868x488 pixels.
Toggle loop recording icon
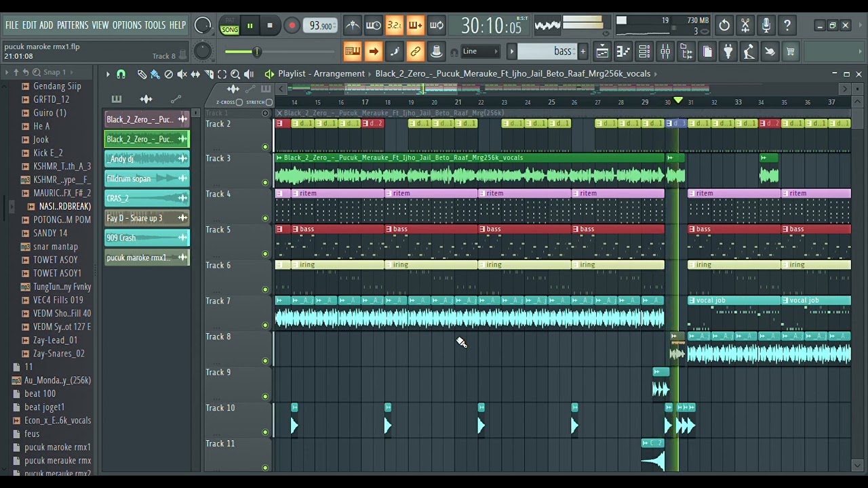(437, 26)
